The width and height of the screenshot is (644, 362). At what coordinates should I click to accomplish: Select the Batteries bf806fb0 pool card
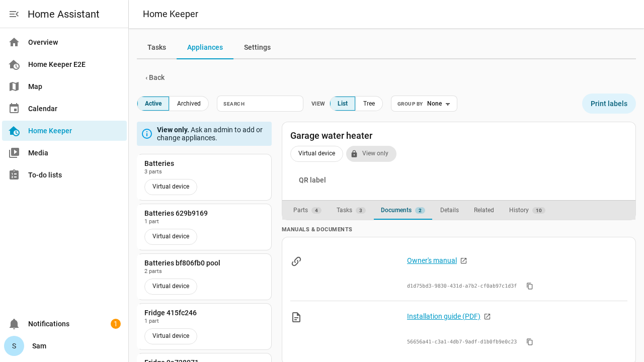204,277
